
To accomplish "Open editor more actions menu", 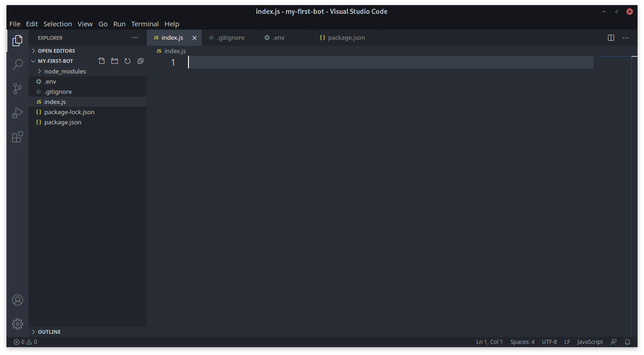I will pyautogui.click(x=626, y=38).
